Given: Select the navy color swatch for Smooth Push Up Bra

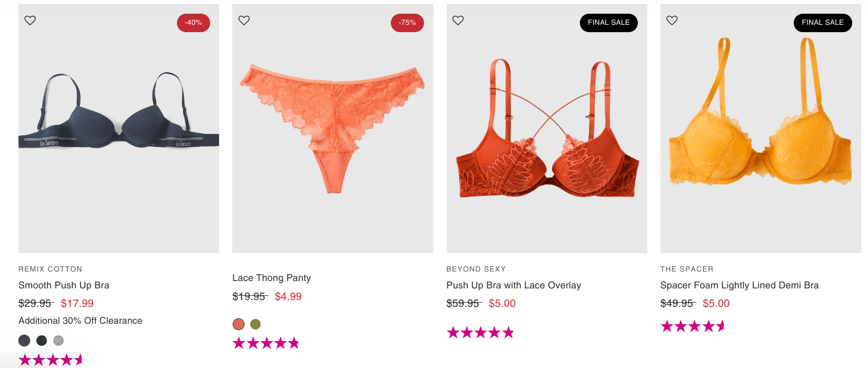Looking at the screenshot, I should coord(24,341).
